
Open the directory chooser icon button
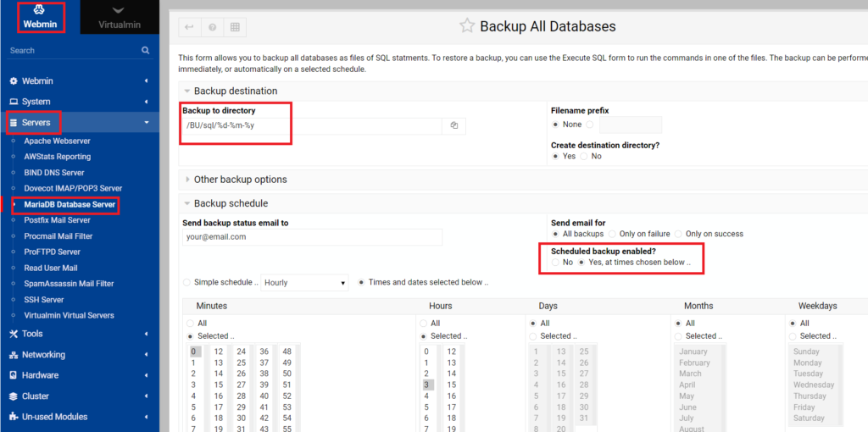click(454, 125)
